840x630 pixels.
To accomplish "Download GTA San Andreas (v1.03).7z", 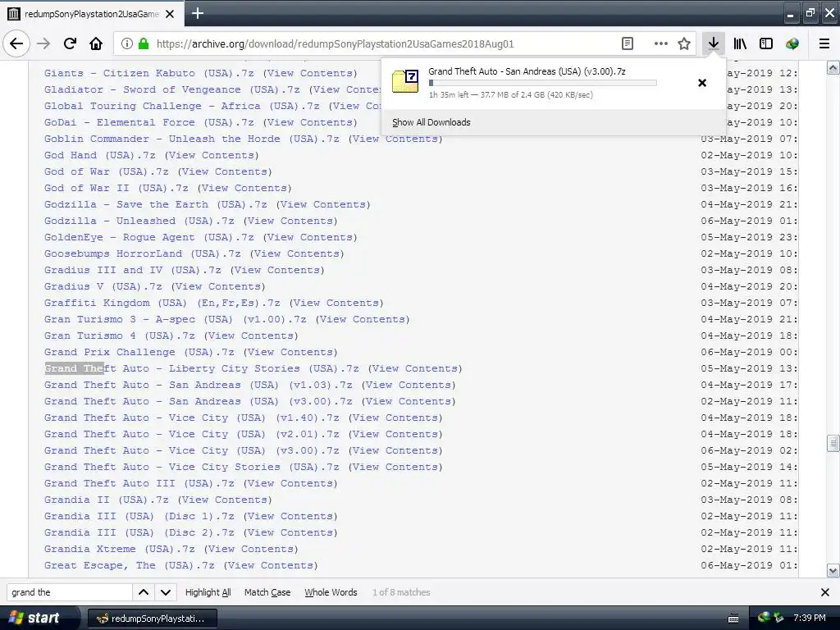I will click(199, 385).
